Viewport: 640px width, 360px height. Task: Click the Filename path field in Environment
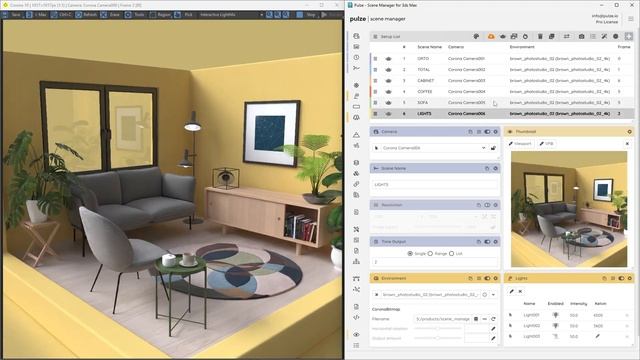pyautogui.click(x=442, y=319)
